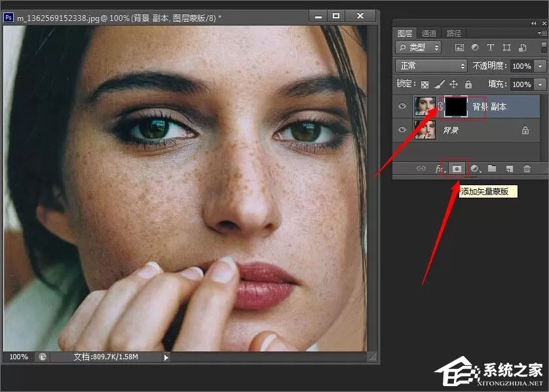
Task: Click the document window resize grip corner
Action: point(372,357)
